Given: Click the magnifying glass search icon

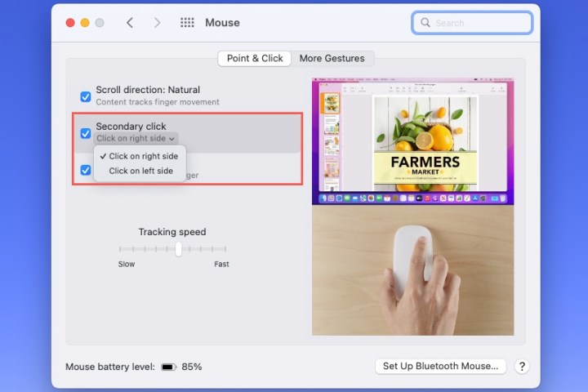Looking at the screenshot, I should click(x=425, y=23).
